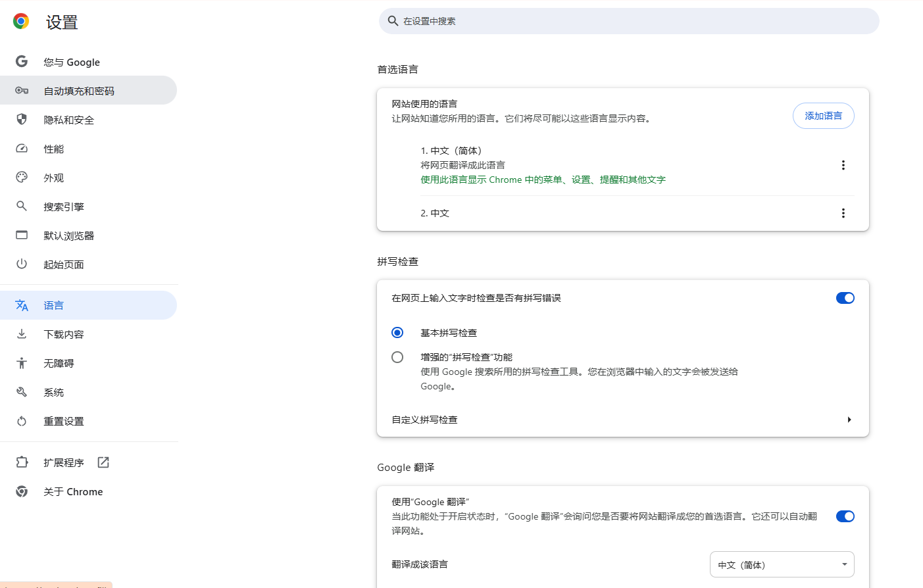This screenshot has width=923, height=588.
Task: Open 默认浏览器 settings page
Action: click(x=88, y=235)
